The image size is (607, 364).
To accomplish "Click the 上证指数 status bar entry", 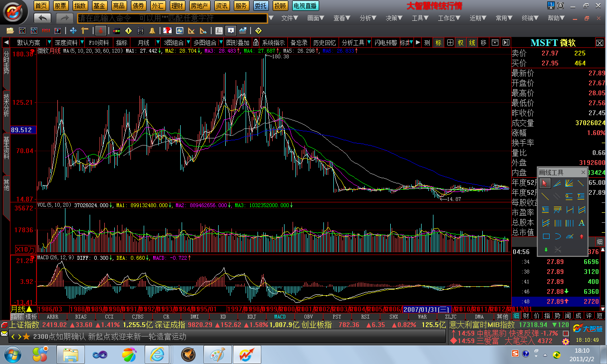I will pyautogui.click(x=24, y=325).
